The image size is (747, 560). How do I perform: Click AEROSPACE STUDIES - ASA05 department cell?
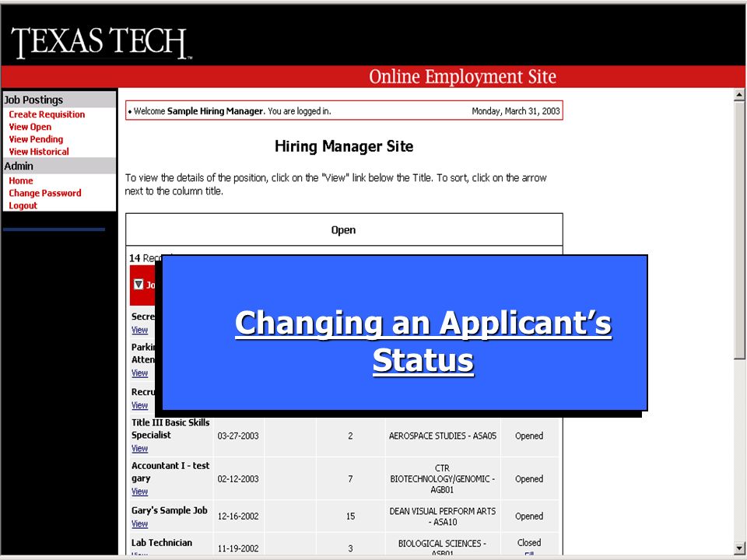pyautogui.click(x=443, y=436)
